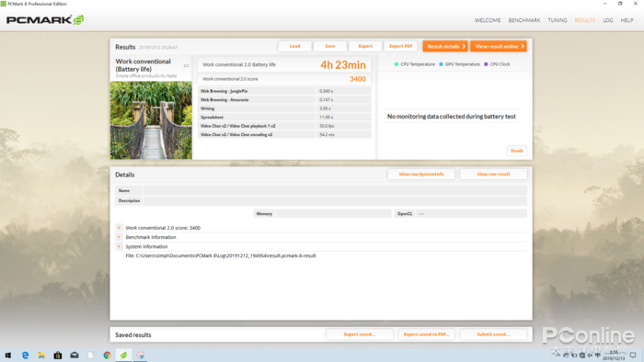
Task: Click the Saved results heading
Action: pos(133,335)
